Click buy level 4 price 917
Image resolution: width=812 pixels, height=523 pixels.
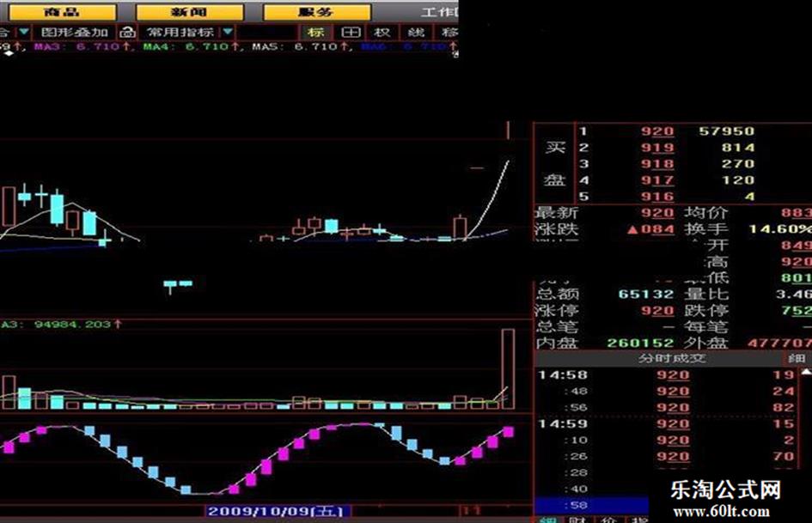[657, 180]
